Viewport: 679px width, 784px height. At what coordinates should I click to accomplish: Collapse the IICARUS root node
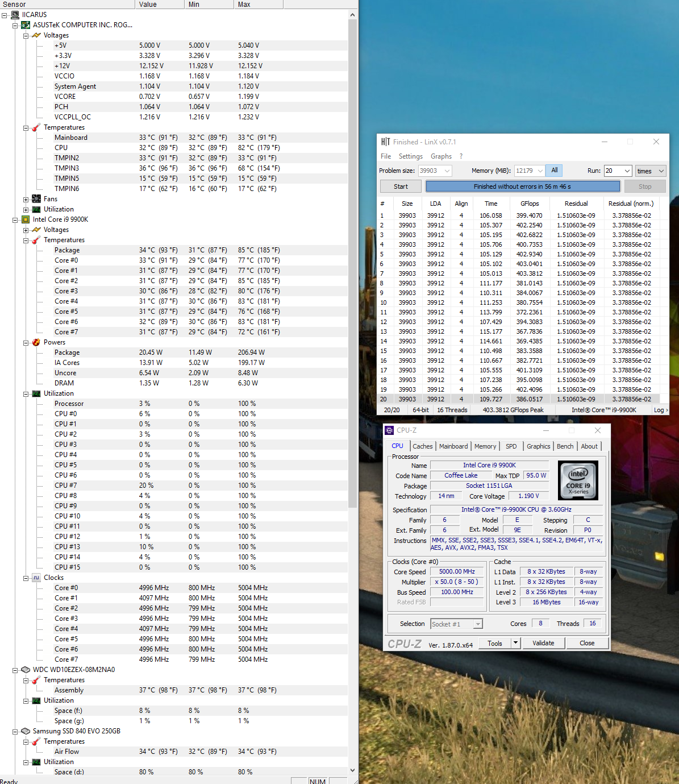(5, 15)
